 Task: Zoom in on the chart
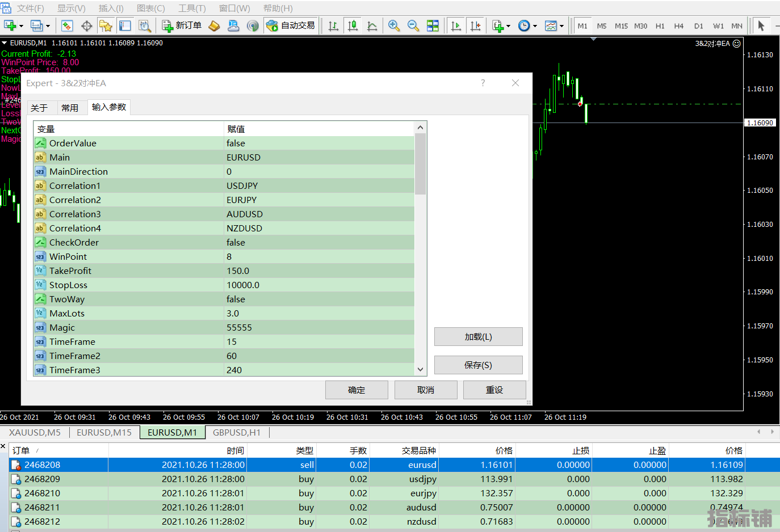tap(394, 26)
